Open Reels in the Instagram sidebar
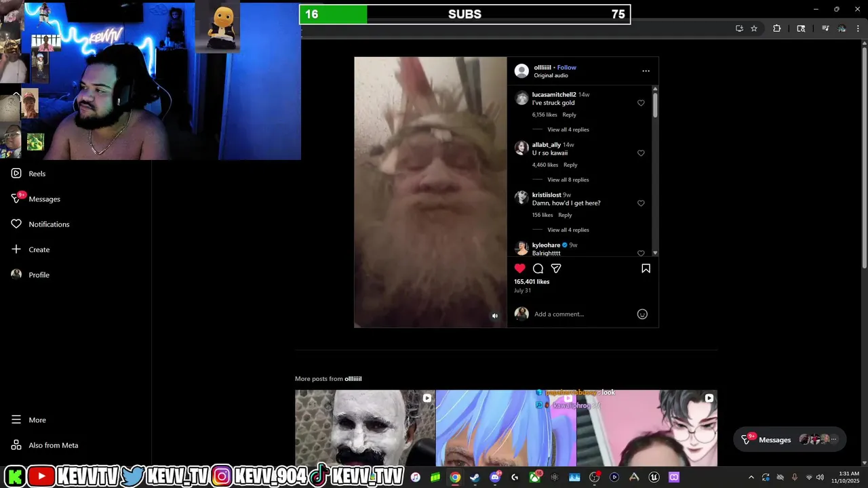This screenshot has width=868, height=488. 28,174
